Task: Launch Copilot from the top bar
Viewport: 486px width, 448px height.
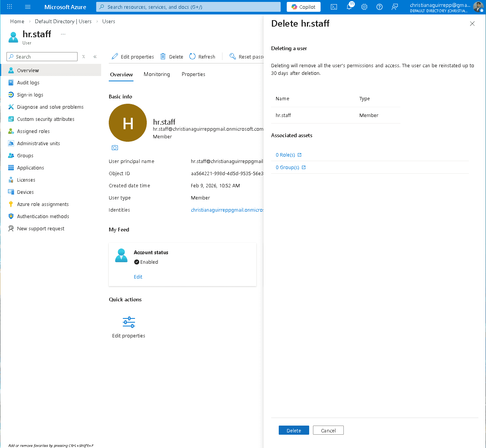Action: [x=303, y=7]
